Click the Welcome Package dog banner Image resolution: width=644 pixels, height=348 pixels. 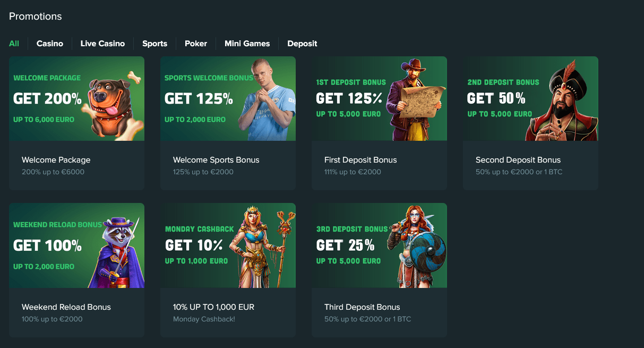pos(76,99)
